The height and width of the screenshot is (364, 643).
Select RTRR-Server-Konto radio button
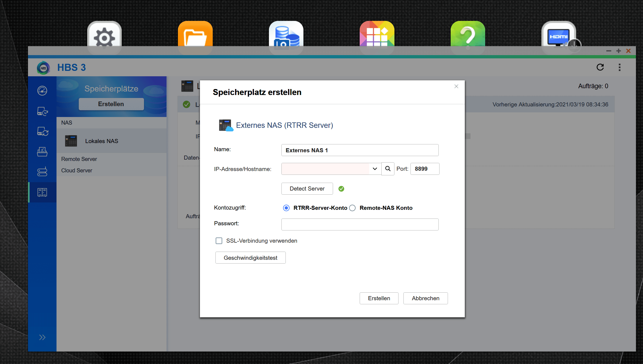pyautogui.click(x=286, y=208)
